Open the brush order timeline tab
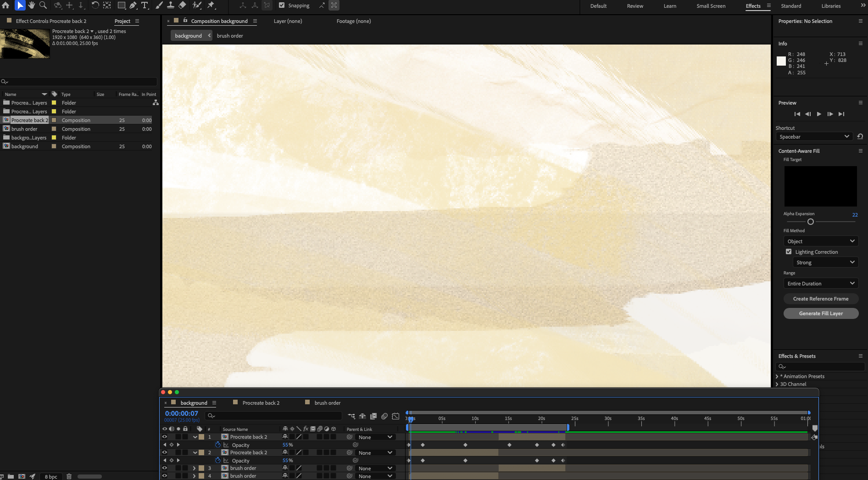The height and width of the screenshot is (480, 868). (328, 403)
